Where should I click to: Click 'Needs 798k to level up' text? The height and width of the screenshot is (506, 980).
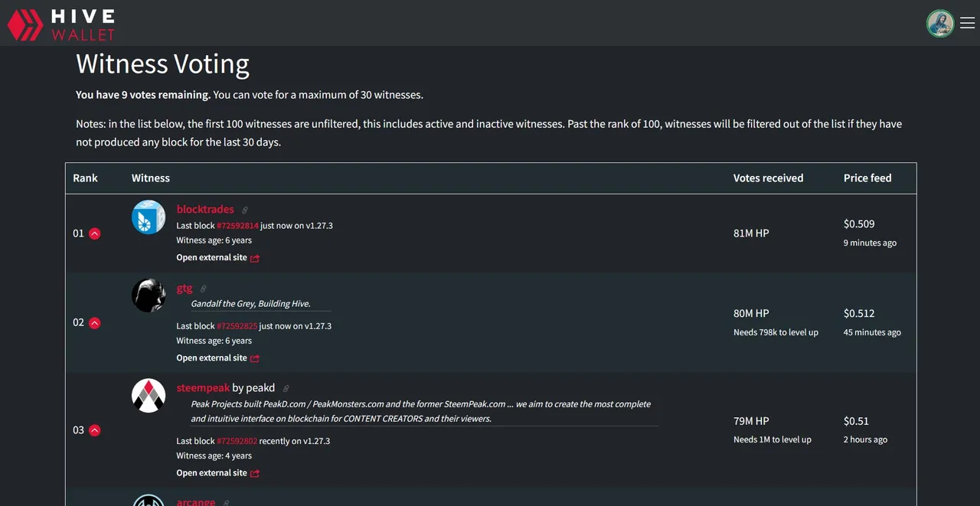point(776,332)
